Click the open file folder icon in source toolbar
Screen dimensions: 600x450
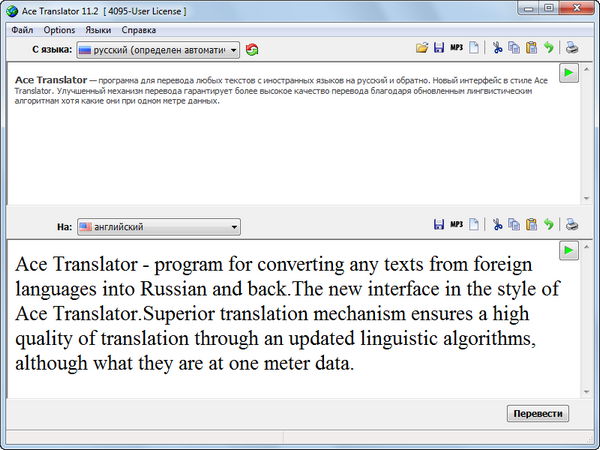pos(423,48)
